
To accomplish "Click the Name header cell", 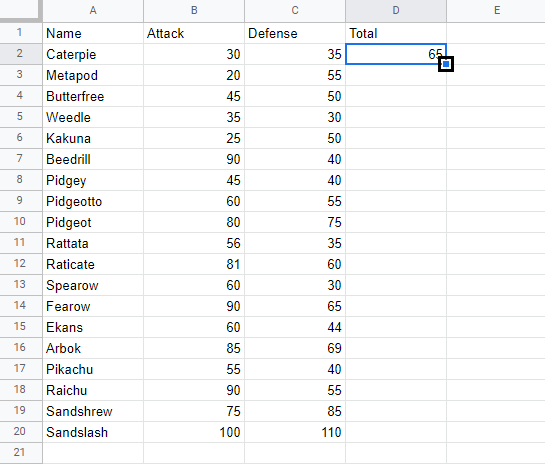I will 93,33.
